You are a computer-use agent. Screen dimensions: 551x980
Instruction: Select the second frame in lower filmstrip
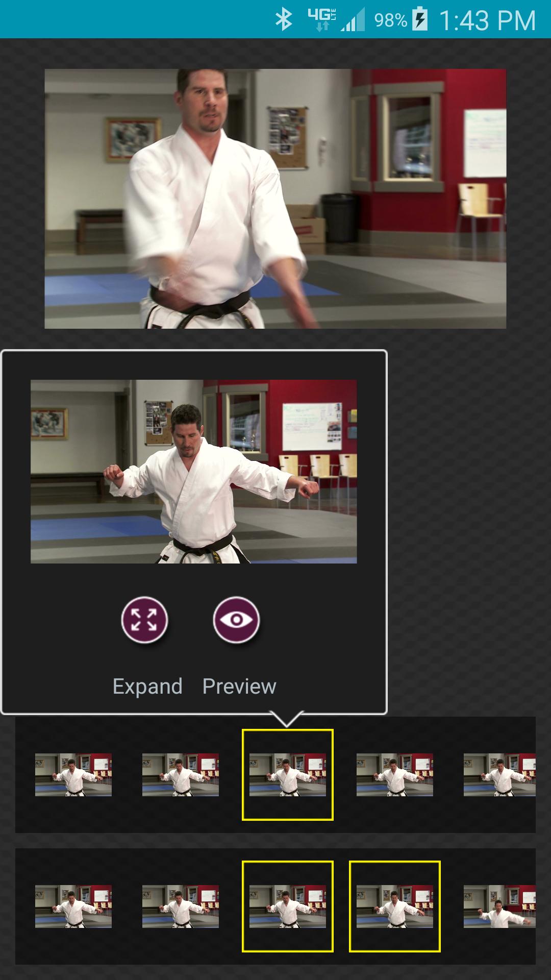click(181, 906)
